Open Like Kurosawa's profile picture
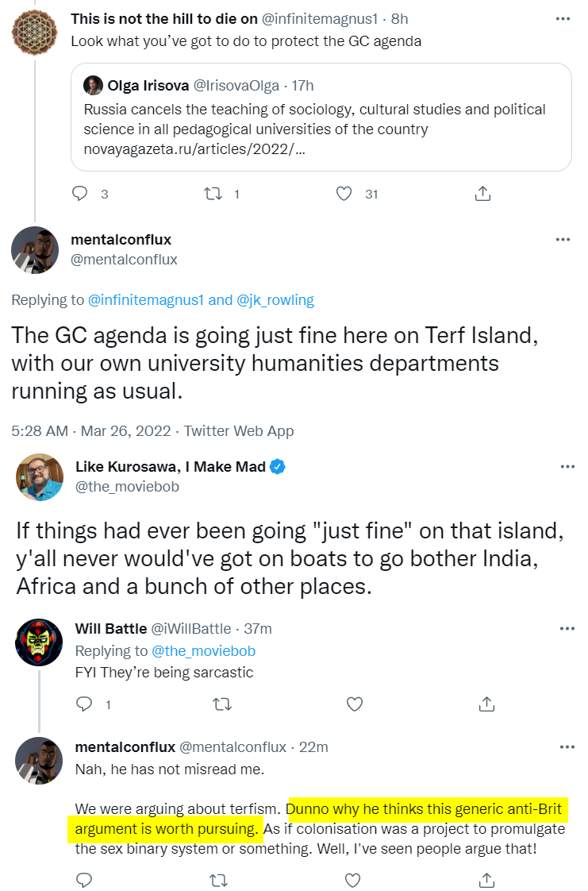The width and height of the screenshot is (588, 891). point(39,476)
